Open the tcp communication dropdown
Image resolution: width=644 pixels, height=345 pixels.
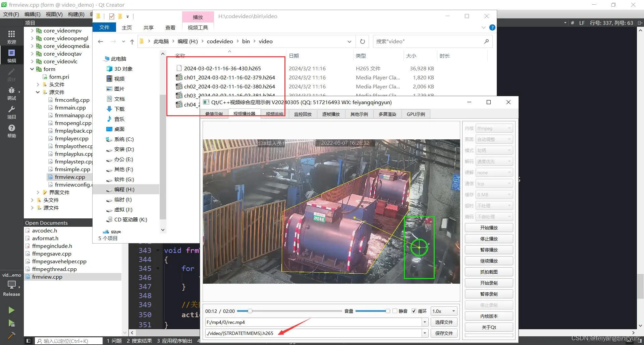[x=494, y=184]
